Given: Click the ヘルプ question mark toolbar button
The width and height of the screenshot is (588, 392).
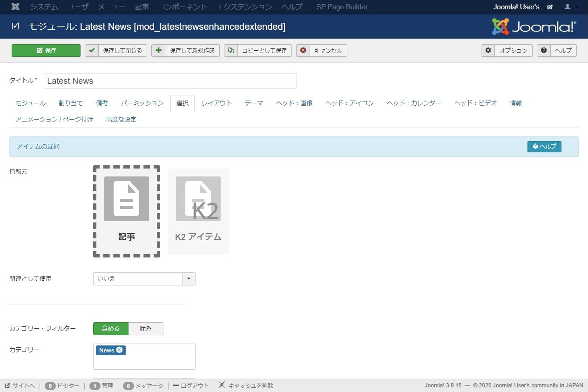Looking at the screenshot, I should pyautogui.click(x=557, y=50).
